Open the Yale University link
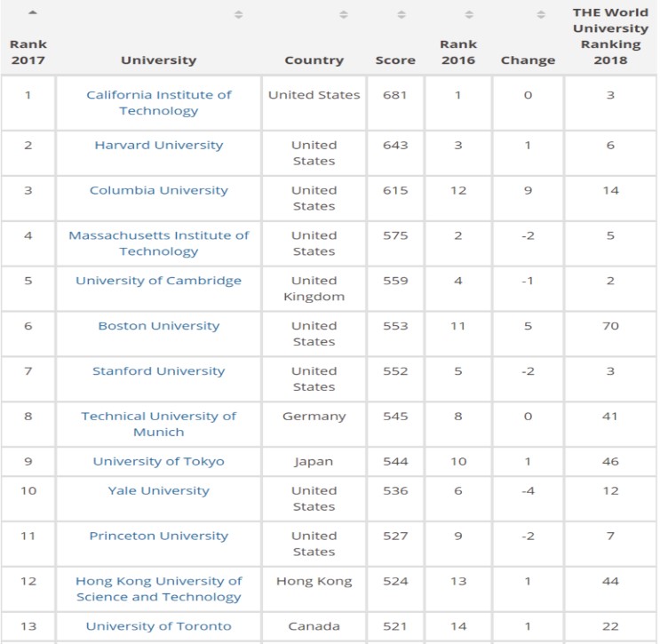The width and height of the screenshot is (660, 644). click(159, 490)
